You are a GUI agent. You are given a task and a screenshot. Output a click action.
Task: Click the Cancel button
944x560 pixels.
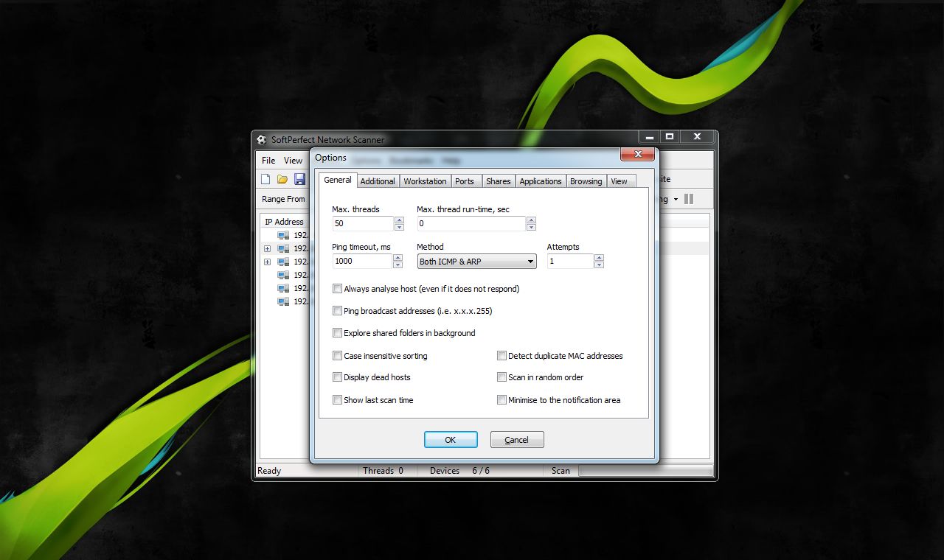(517, 440)
